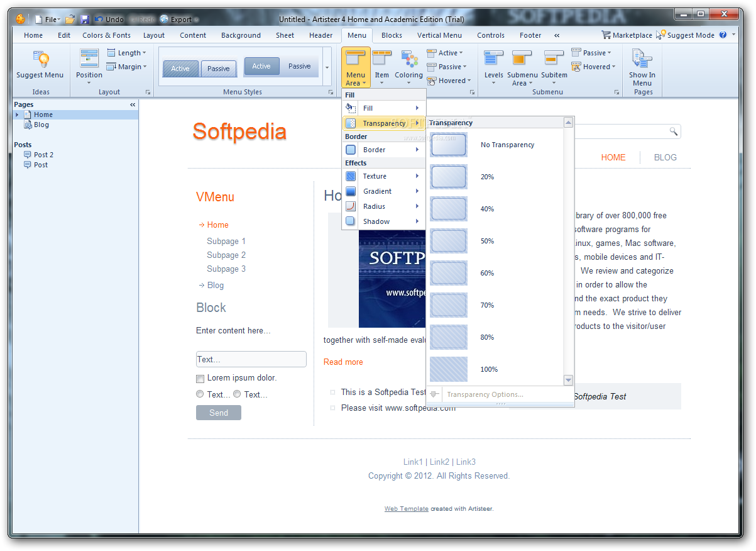Viewport: 756px width, 551px height.
Task: Open the Gradient effect entry
Action: [384, 191]
